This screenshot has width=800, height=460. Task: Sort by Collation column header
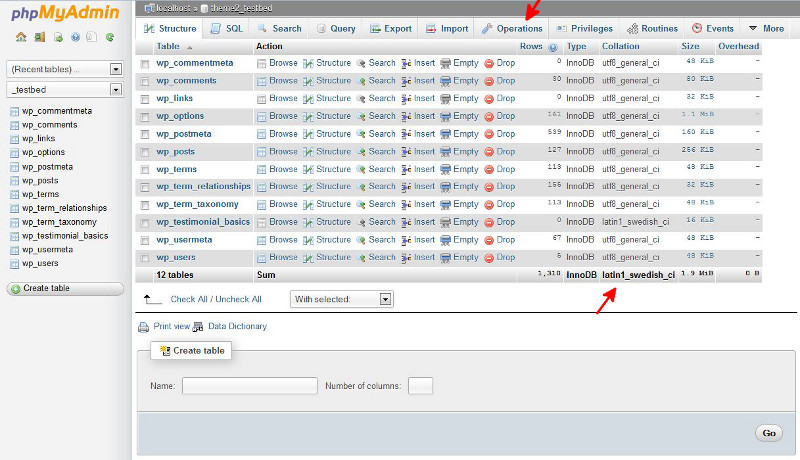620,46
